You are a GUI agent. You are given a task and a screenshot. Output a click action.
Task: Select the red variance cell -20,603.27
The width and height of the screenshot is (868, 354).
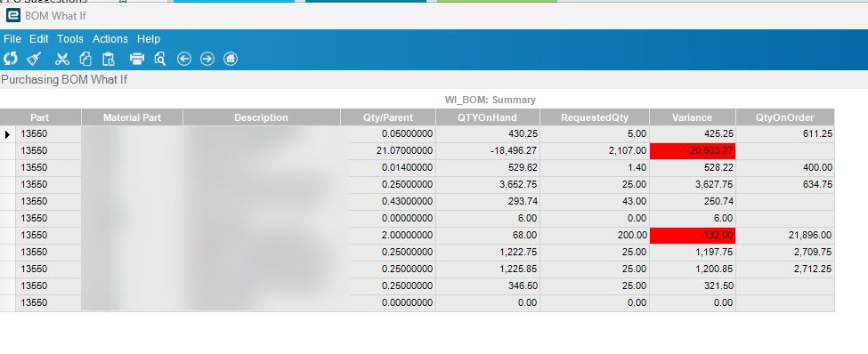(693, 150)
